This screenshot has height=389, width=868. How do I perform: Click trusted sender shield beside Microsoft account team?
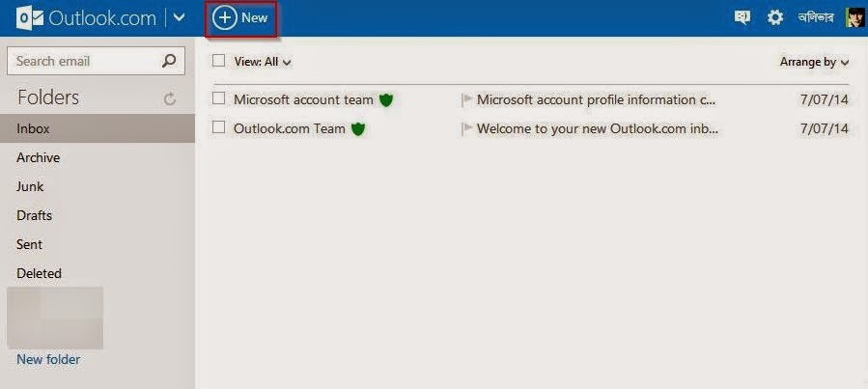(x=386, y=100)
